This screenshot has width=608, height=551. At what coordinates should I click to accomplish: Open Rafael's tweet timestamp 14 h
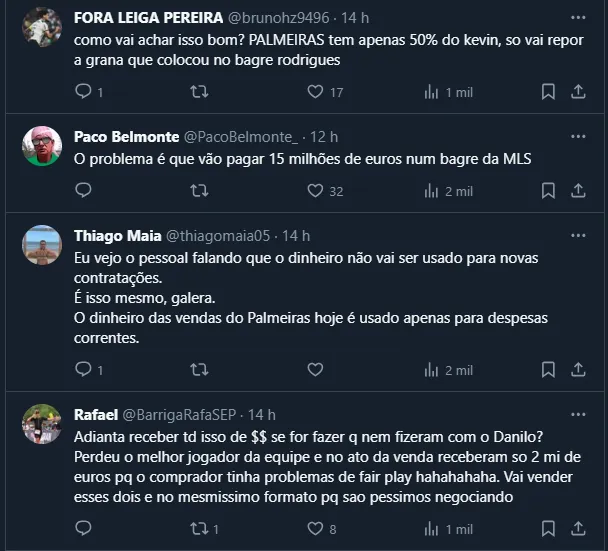point(262,414)
